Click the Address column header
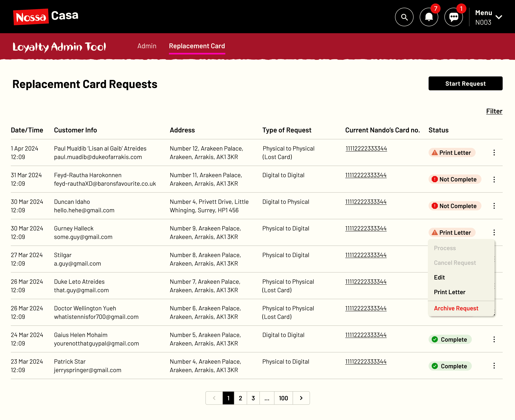 click(x=182, y=130)
